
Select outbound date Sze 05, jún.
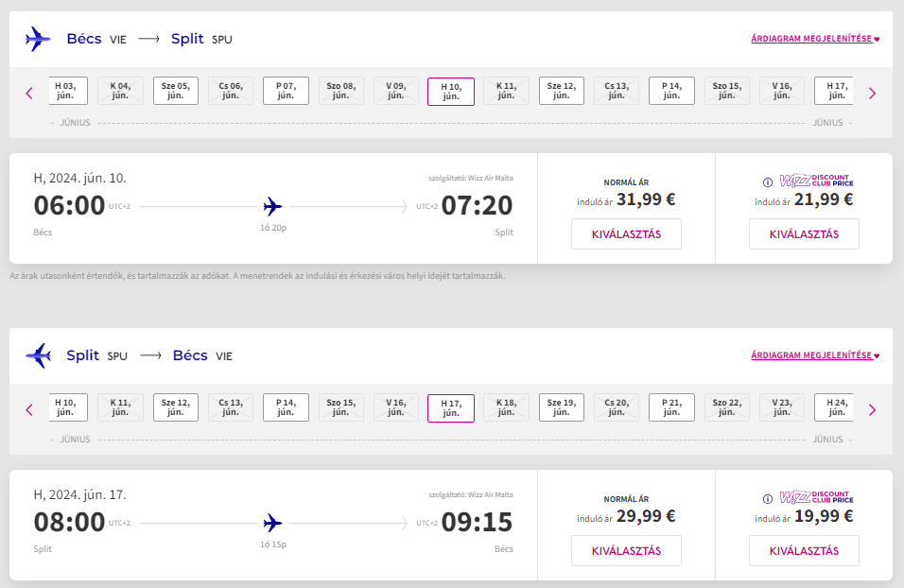tap(176, 91)
